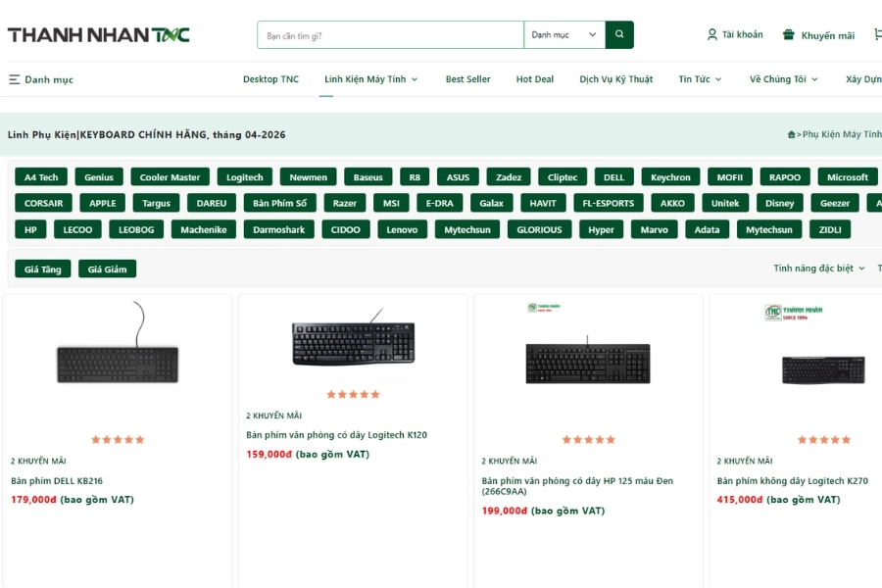Toggle the Giá Tăng price sort filter

click(42, 268)
